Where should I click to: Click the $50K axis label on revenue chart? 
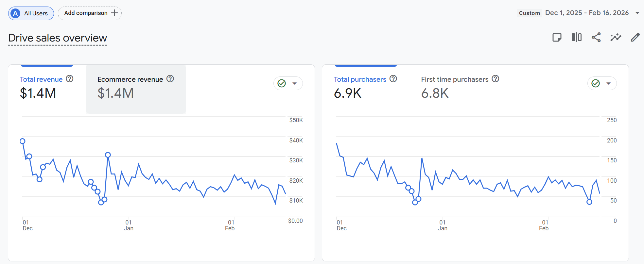(x=296, y=120)
